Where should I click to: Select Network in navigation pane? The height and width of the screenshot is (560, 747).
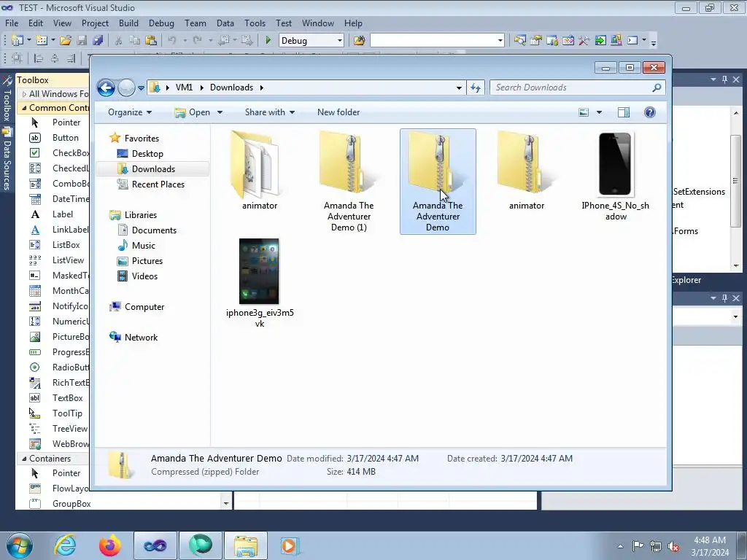[x=141, y=338]
